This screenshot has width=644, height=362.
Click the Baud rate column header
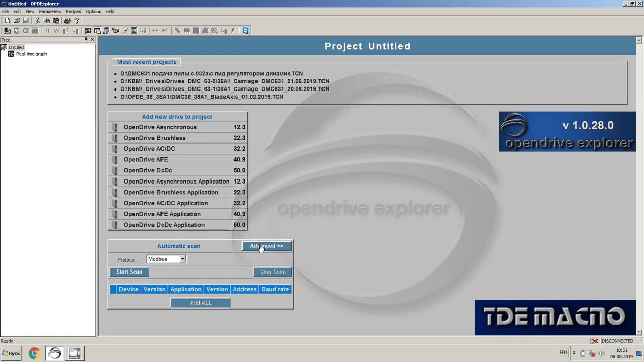pos(275,289)
